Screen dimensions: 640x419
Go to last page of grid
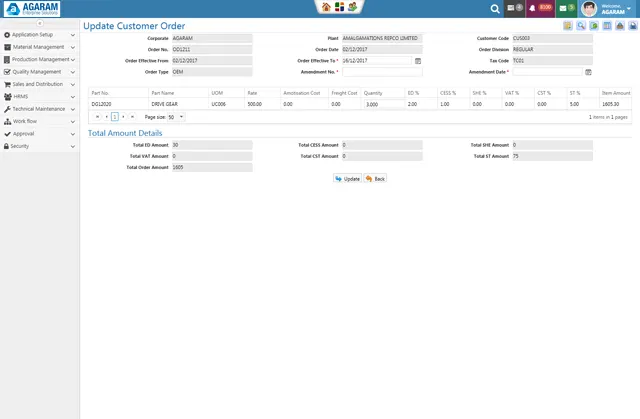(x=132, y=117)
